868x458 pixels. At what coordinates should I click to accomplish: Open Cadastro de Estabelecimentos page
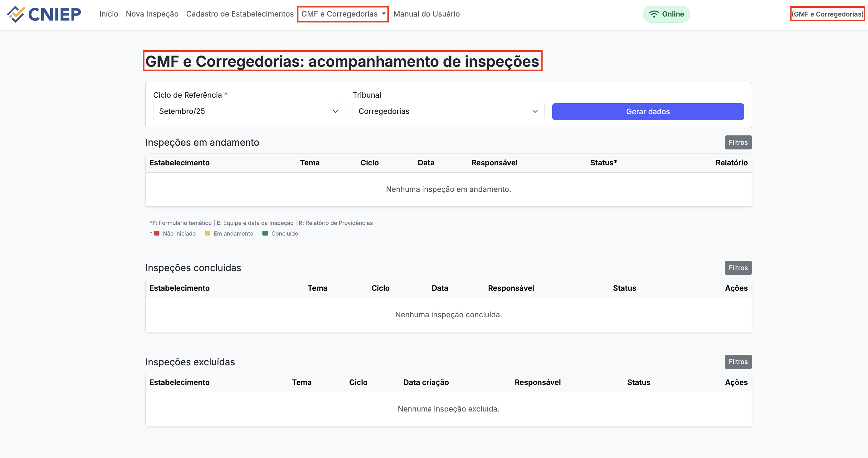pyautogui.click(x=240, y=14)
